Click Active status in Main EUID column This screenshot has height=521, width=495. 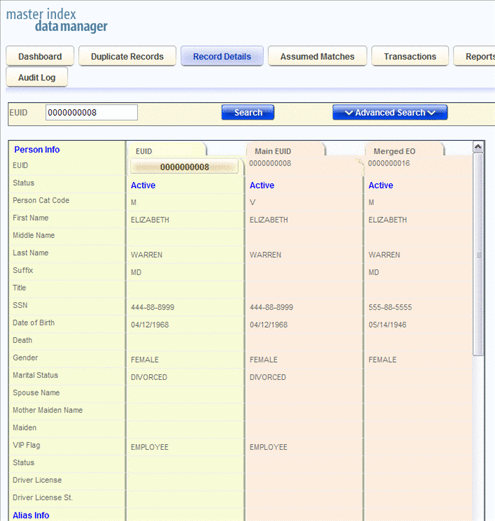262,185
